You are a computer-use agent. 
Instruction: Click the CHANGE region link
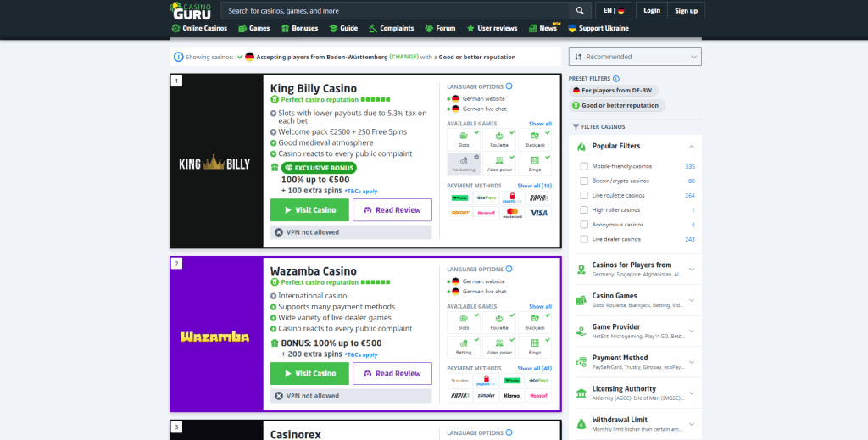(x=404, y=57)
